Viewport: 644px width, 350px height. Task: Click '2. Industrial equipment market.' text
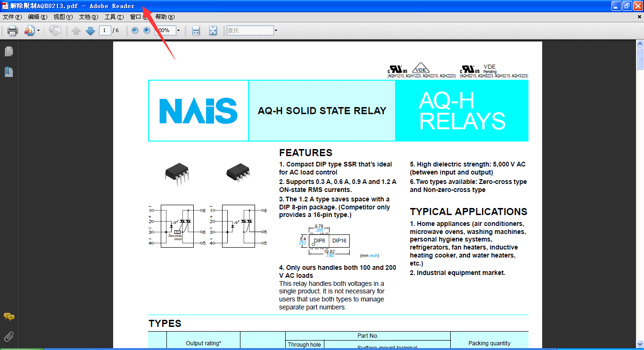(x=457, y=273)
